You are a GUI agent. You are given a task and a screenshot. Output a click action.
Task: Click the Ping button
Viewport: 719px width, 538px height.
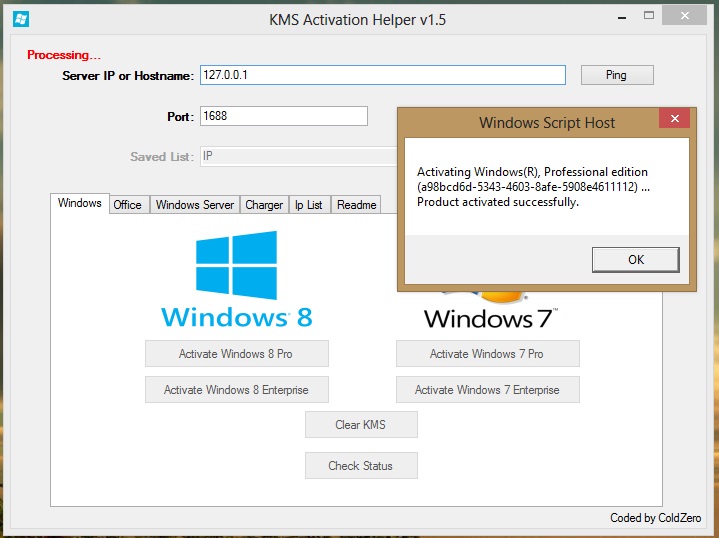tap(617, 75)
